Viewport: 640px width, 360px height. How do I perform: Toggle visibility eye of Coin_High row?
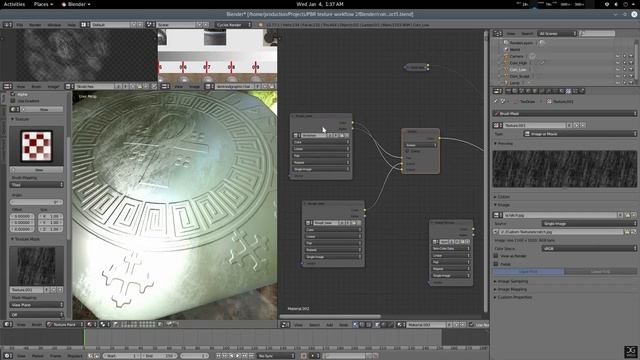pos(617,63)
